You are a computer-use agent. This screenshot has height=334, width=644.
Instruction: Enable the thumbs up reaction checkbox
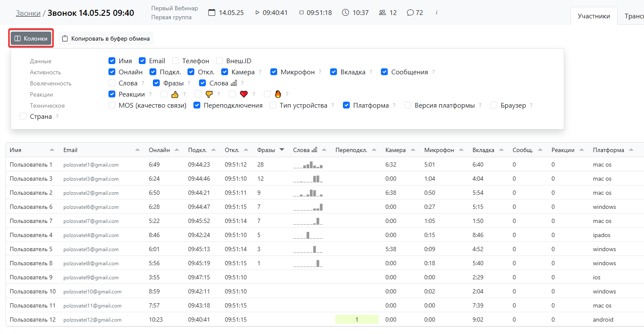click(x=164, y=94)
